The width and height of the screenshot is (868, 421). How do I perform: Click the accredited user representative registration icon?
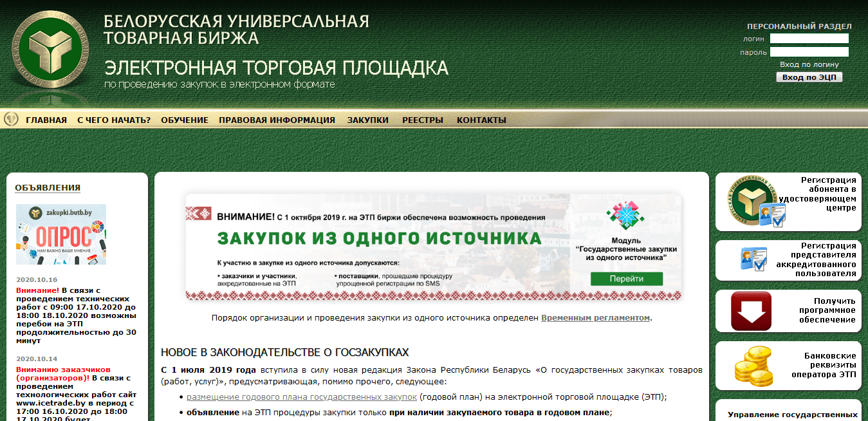[753, 259]
